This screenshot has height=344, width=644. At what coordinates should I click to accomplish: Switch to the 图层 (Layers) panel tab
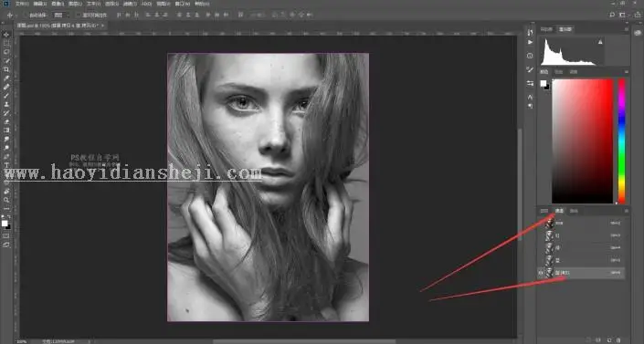point(544,211)
